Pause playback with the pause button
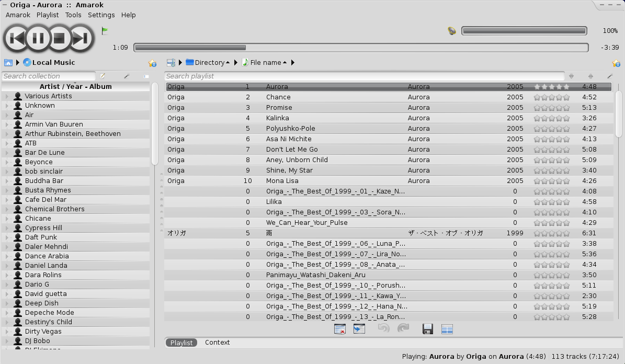 pos(38,38)
